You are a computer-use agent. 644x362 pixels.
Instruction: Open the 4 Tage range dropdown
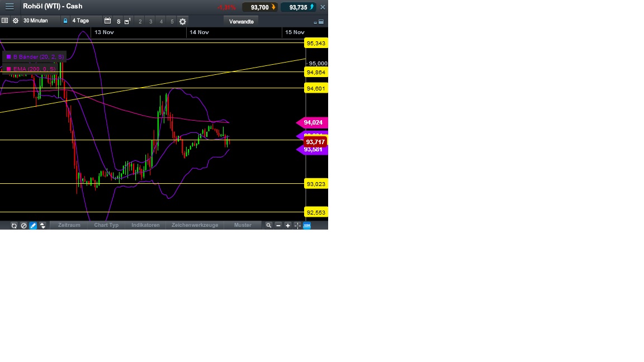pyautogui.click(x=81, y=21)
